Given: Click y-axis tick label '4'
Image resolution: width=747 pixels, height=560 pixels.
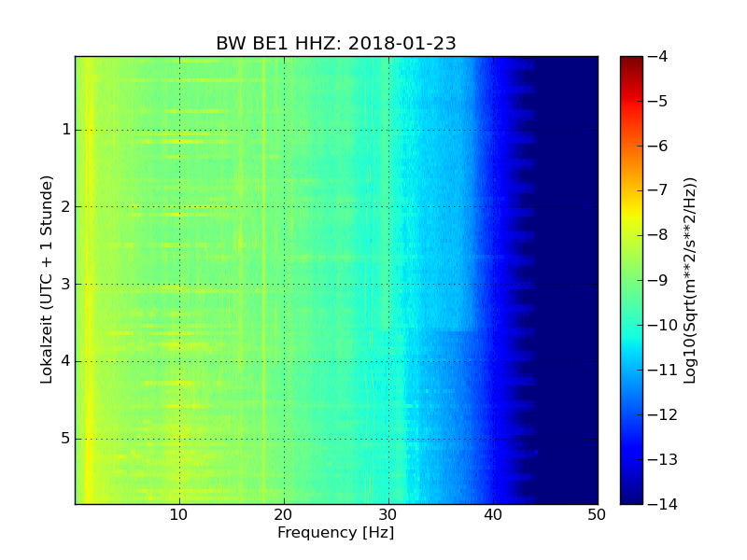Looking at the screenshot, I should [66, 361].
